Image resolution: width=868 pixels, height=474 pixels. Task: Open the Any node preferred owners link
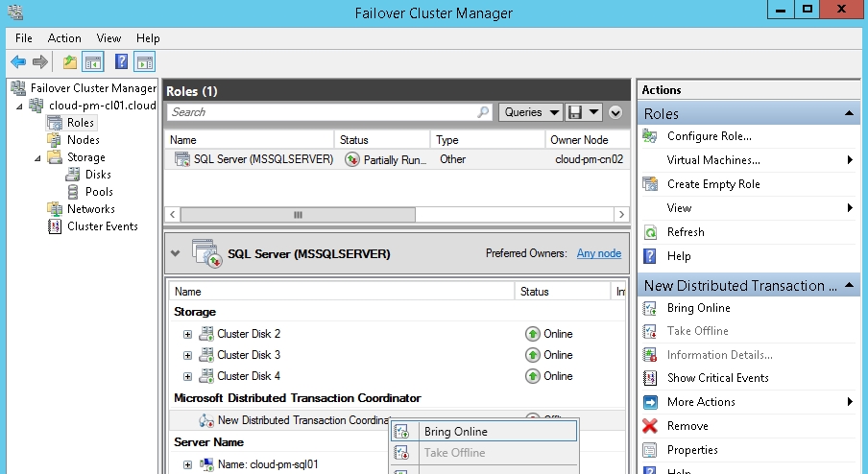(599, 253)
